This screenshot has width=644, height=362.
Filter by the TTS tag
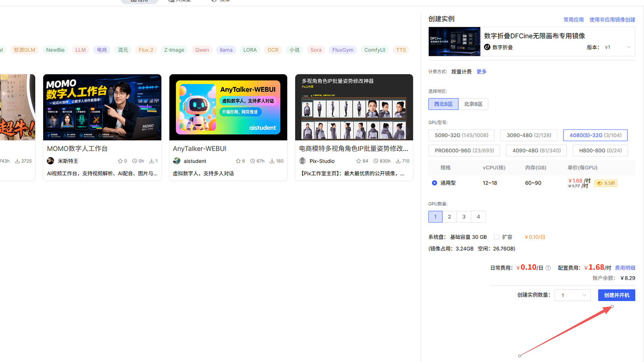[401, 50]
